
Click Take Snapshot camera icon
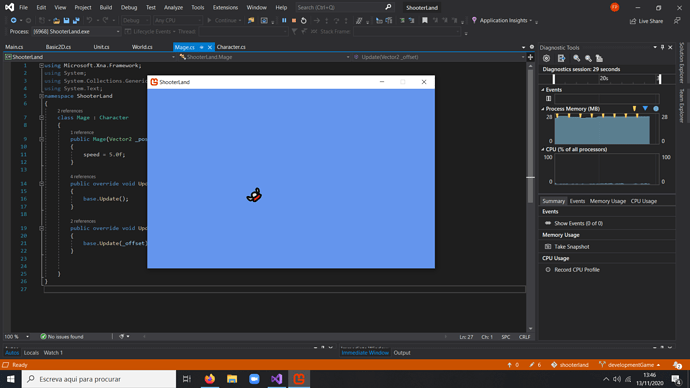pyautogui.click(x=548, y=247)
